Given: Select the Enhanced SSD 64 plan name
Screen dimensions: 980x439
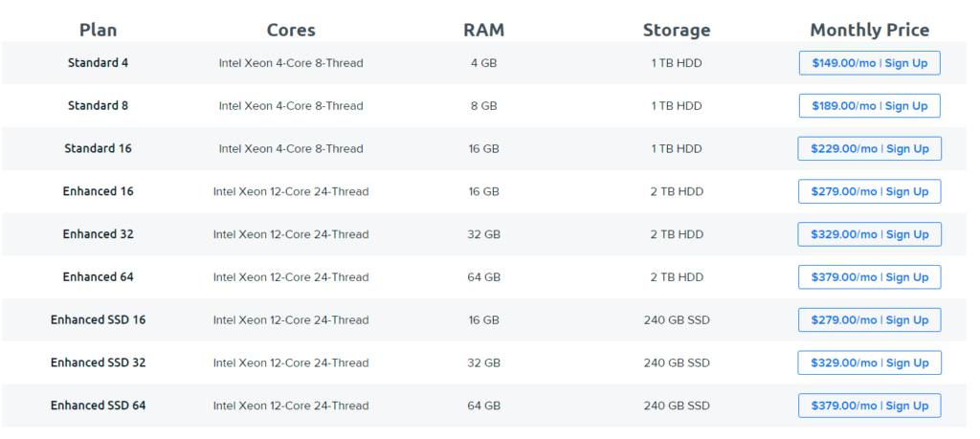Looking at the screenshot, I should click(x=99, y=406).
